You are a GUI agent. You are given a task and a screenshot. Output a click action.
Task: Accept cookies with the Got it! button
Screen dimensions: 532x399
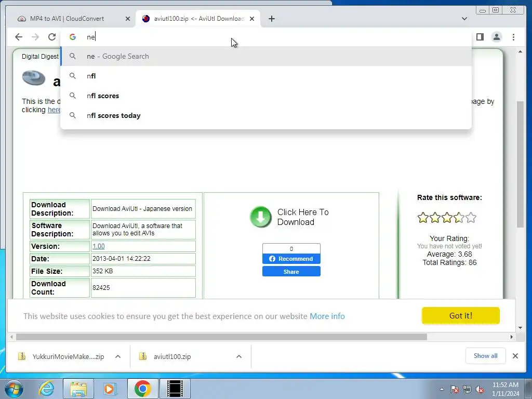coord(460,315)
